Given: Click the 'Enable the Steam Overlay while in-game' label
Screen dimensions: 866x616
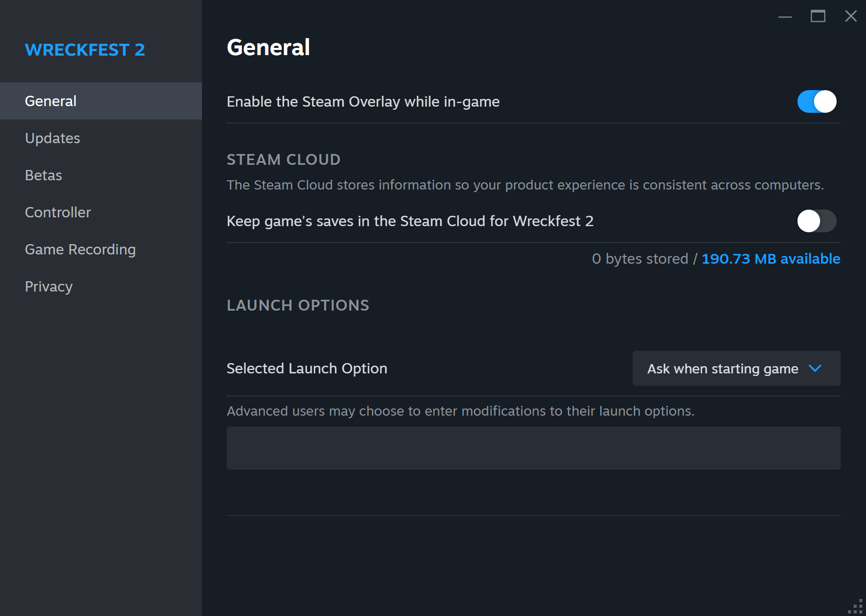Looking at the screenshot, I should [363, 101].
